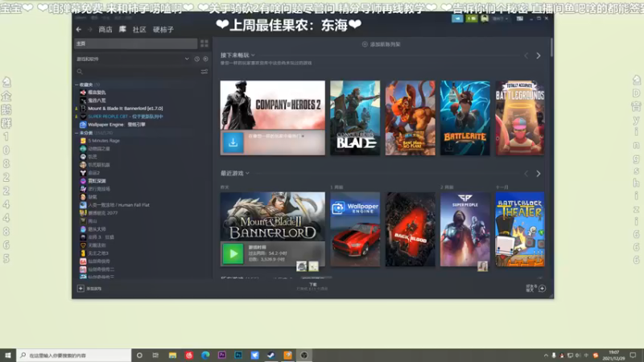
Task: Click the Wallpaper Engine list icon
Action: pyautogui.click(x=83, y=125)
